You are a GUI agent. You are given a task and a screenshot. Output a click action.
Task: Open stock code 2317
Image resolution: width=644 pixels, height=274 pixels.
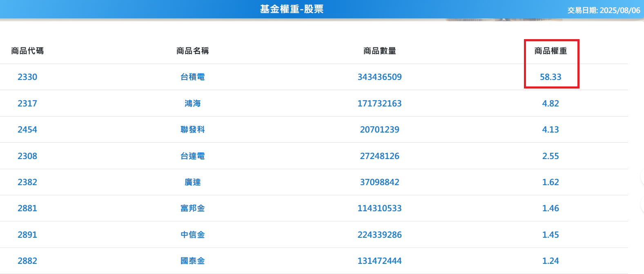(x=27, y=104)
